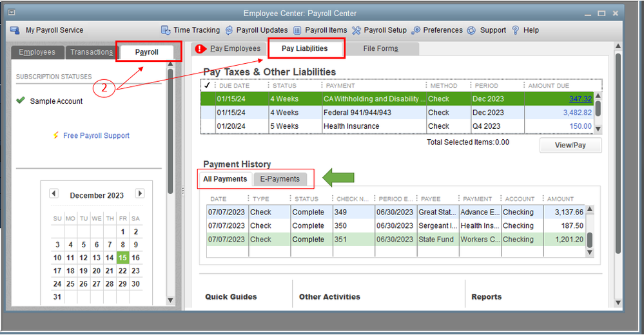
Task: Select check 350 payment row
Action: pyautogui.click(x=396, y=225)
